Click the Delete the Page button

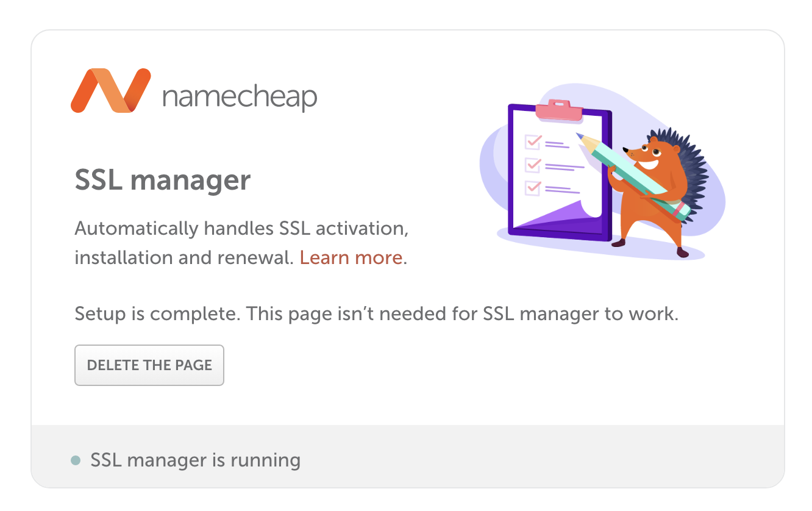coord(149,365)
